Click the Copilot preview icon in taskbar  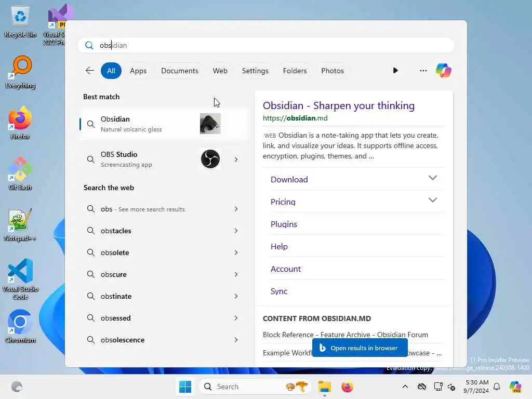pyautogui.click(x=515, y=387)
